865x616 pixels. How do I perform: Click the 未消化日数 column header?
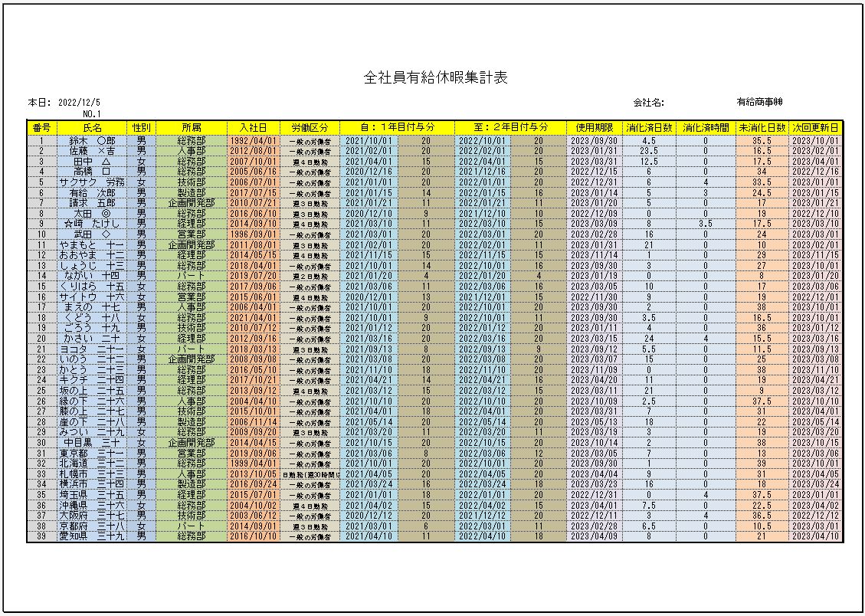[762, 127]
